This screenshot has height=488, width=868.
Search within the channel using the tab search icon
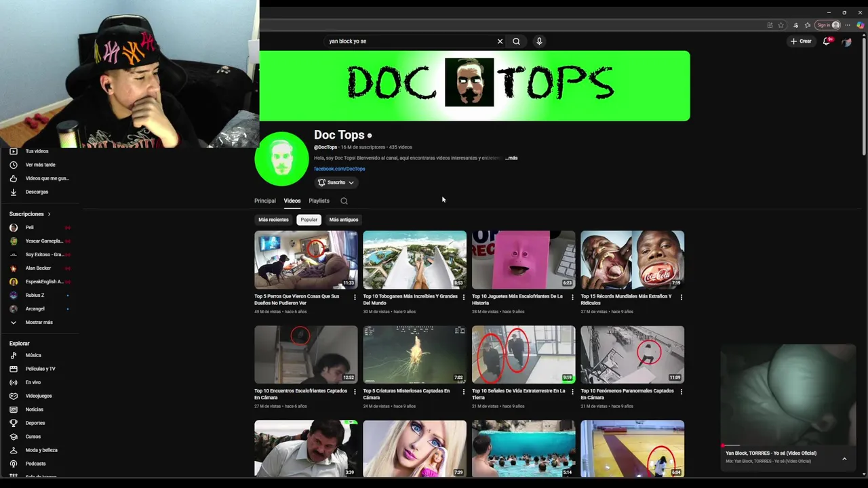344,201
